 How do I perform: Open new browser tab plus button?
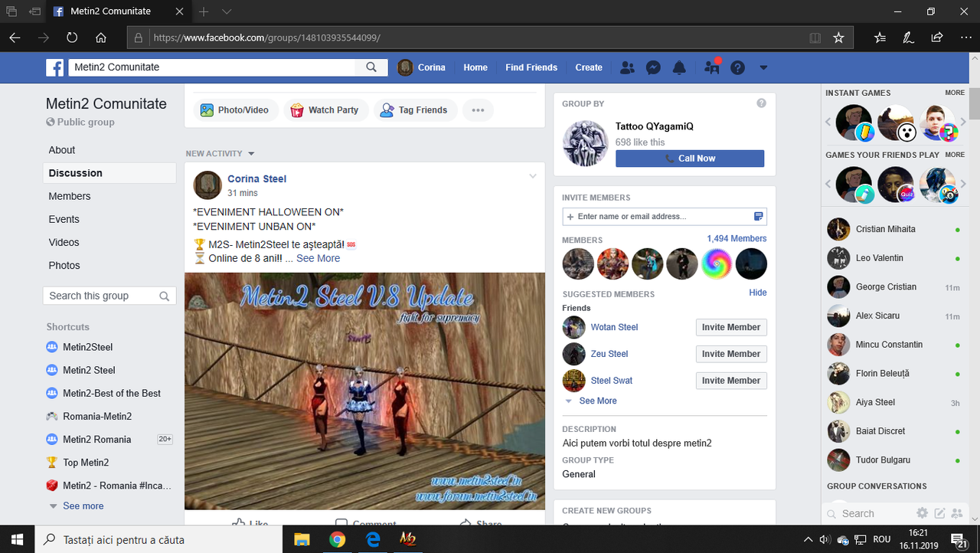pyautogui.click(x=204, y=11)
